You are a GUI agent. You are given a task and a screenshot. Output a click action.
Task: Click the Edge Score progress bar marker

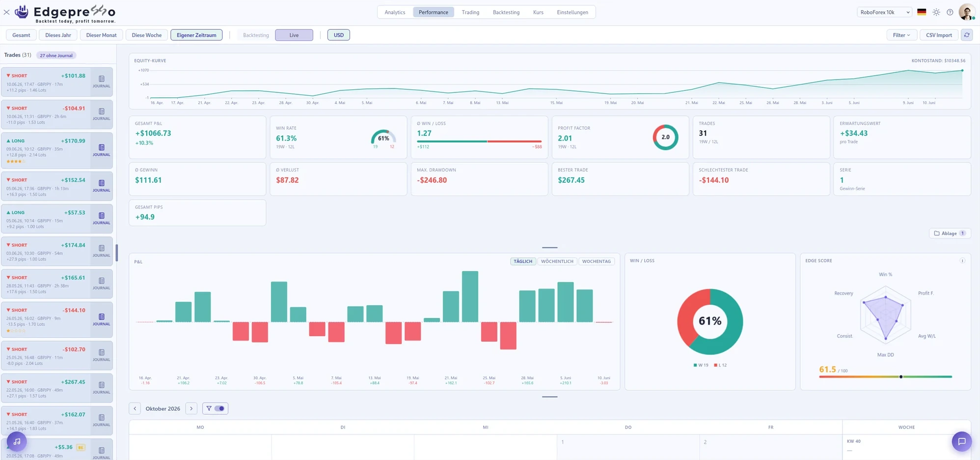pyautogui.click(x=901, y=377)
